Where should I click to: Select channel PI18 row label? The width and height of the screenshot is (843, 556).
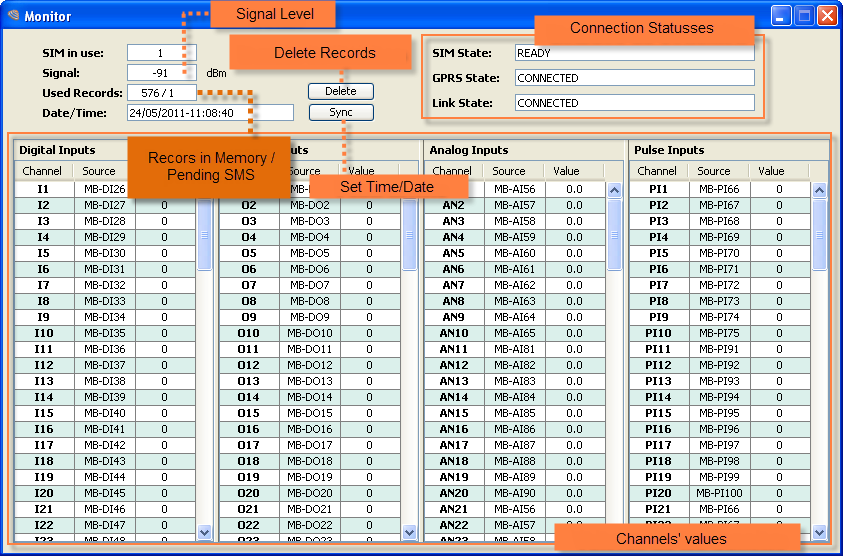point(659,461)
